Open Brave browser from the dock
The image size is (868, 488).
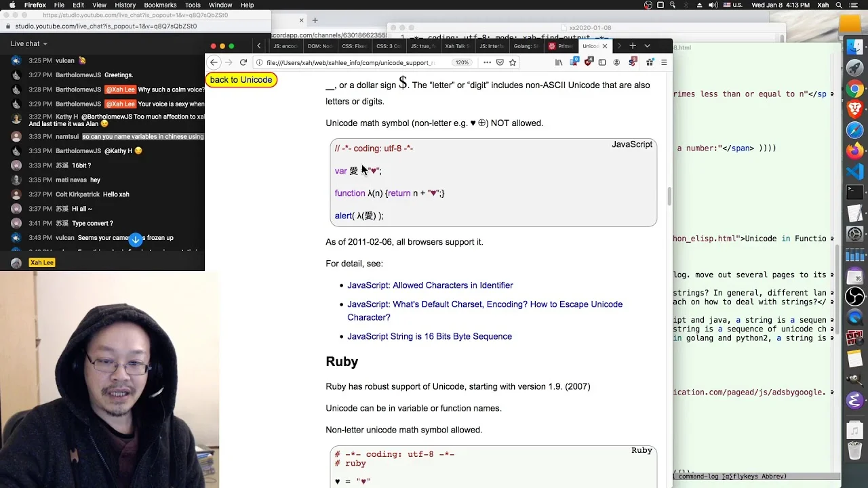[x=854, y=108]
